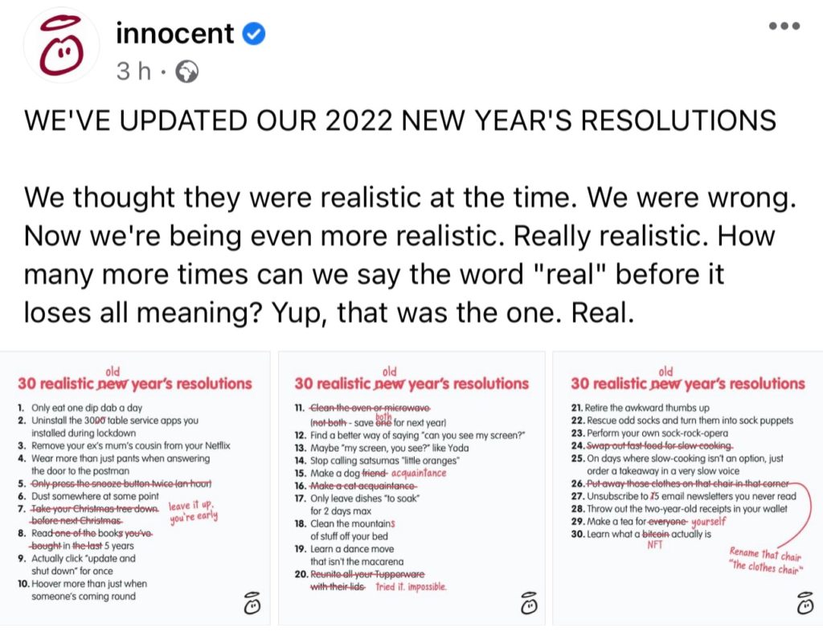Open the post's "3 h" timestamp

[x=134, y=72]
